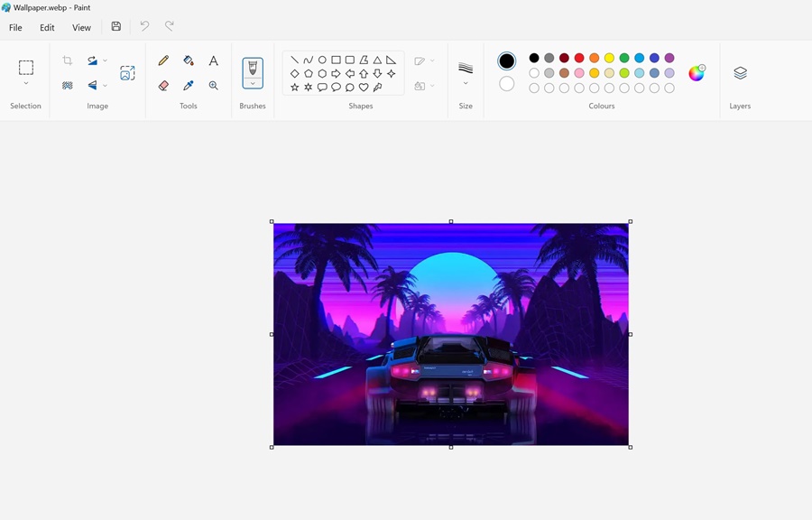The width and height of the screenshot is (812, 520).
Task: Click the Save floppy disk icon
Action: pyautogui.click(x=116, y=26)
